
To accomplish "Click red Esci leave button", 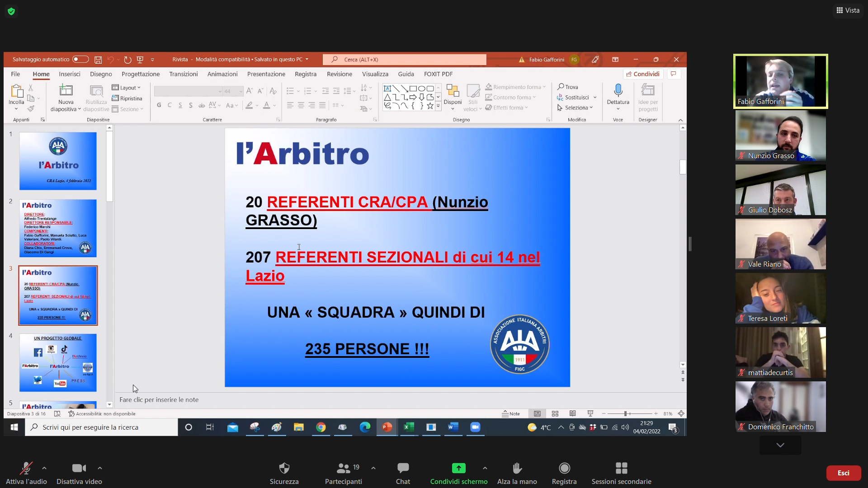I will point(844,473).
